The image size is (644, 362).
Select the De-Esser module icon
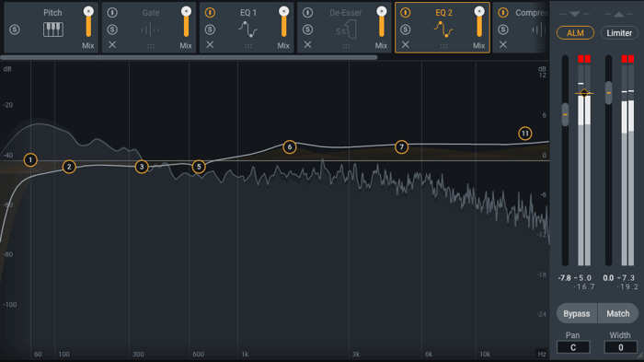tap(346, 29)
